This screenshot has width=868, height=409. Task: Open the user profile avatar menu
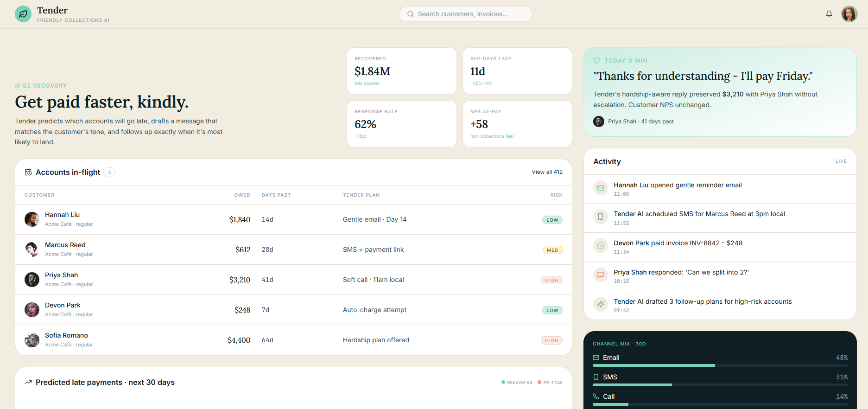849,14
